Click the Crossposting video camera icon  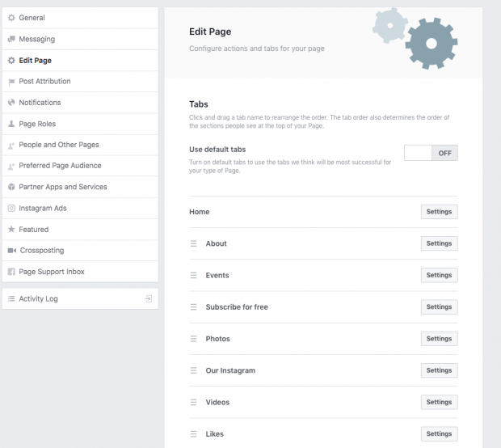pos(12,251)
